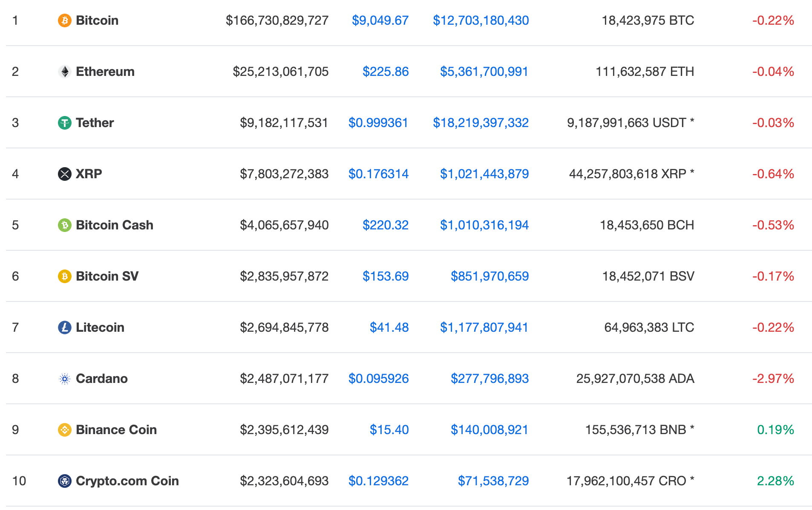Click Bitcoin price $9,049.67
812x510 pixels.
tap(380, 20)
